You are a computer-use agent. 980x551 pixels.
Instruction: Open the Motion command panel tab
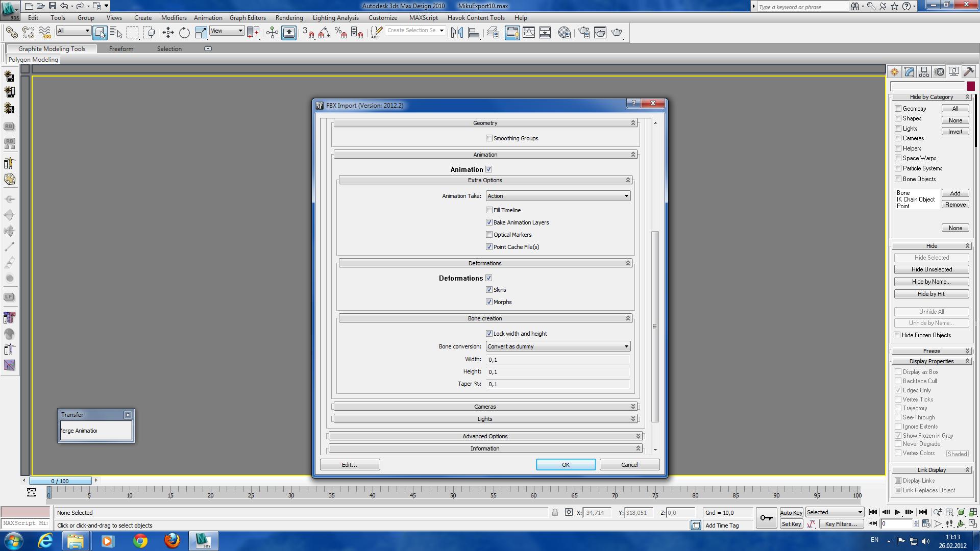pyautogui.click(x=939, y=72)
